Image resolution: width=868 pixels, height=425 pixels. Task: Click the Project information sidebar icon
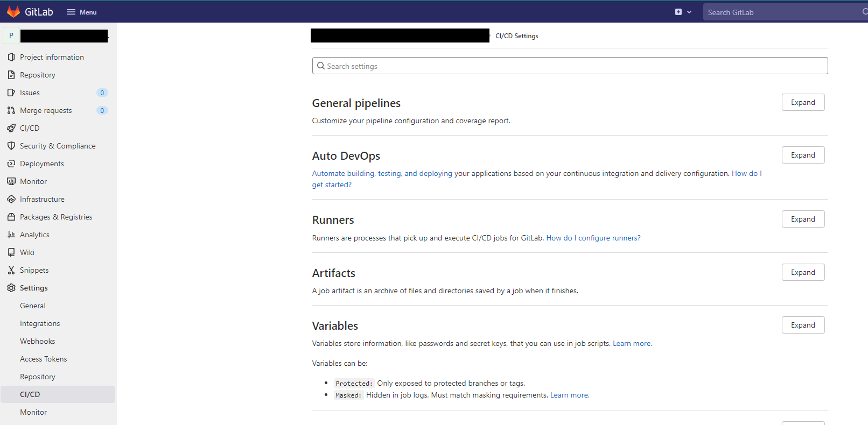click(11, 57)
